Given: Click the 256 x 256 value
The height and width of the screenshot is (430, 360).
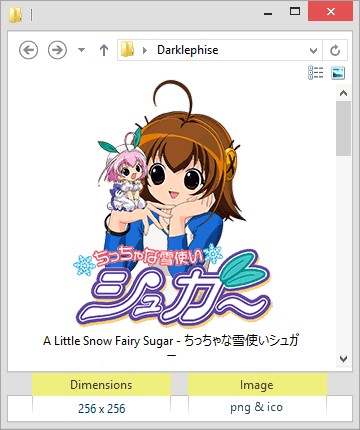Looking at the screenshot, I should coord(101,408).
